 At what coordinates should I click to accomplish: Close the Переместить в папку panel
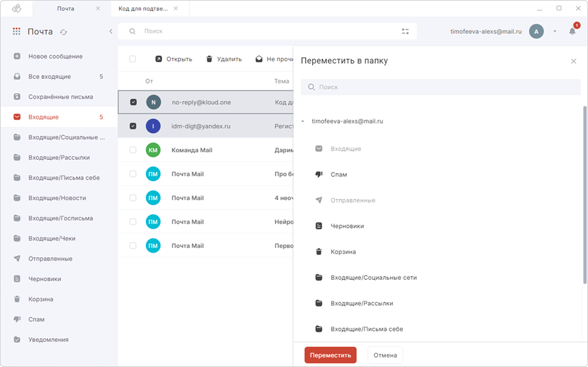[x=574, y=61]
